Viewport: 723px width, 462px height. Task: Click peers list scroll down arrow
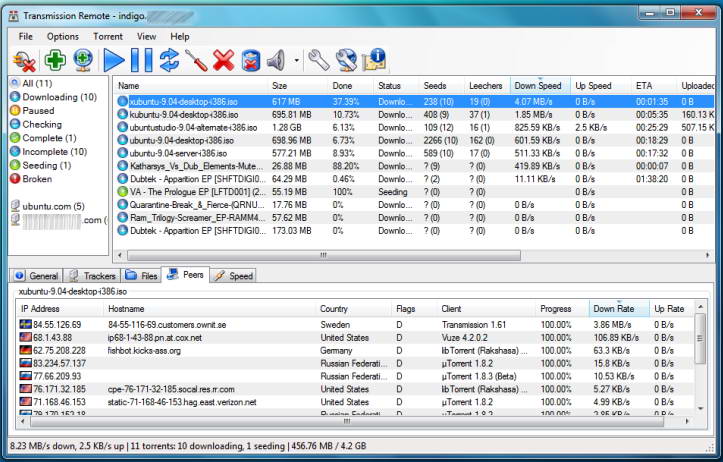point(700,409)
